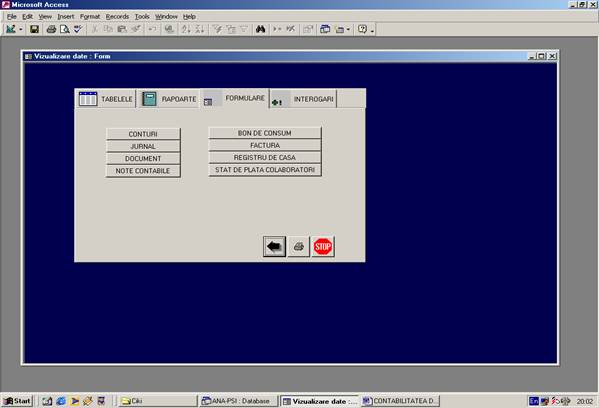
Task: Click the FACTURA button
Action: point(265,145)
